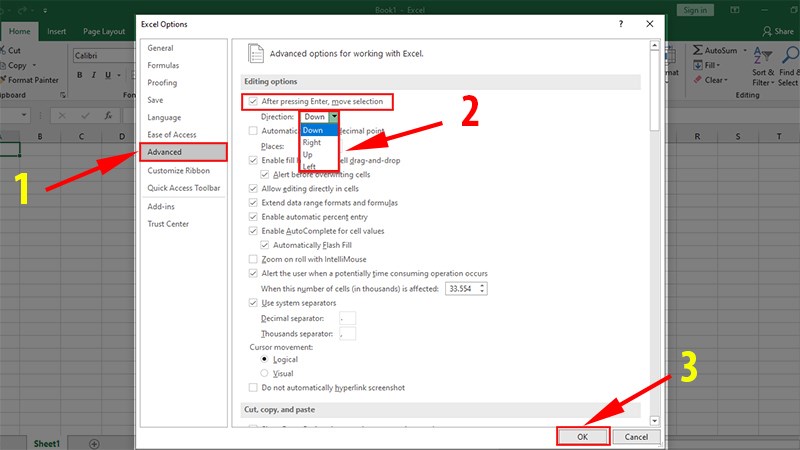Click the Find & Select magnifier icon
This screenshot has height=450, width=800.
tap(791, 55)
